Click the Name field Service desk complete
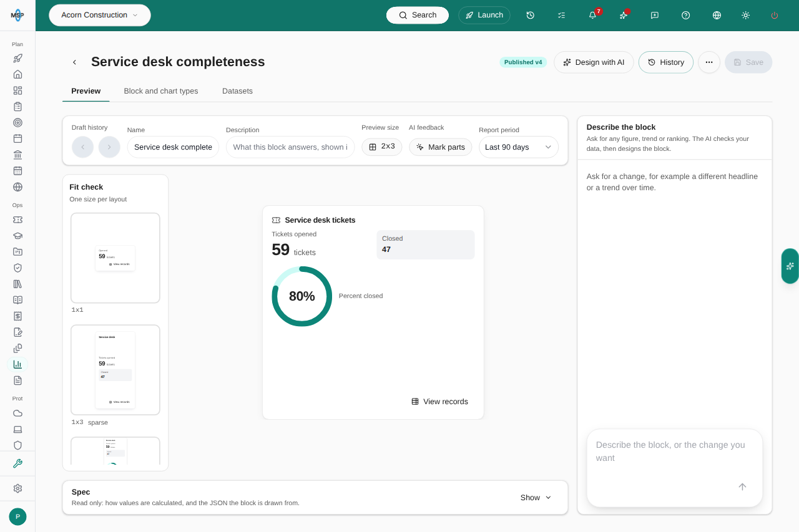 [x=174, y=147]
